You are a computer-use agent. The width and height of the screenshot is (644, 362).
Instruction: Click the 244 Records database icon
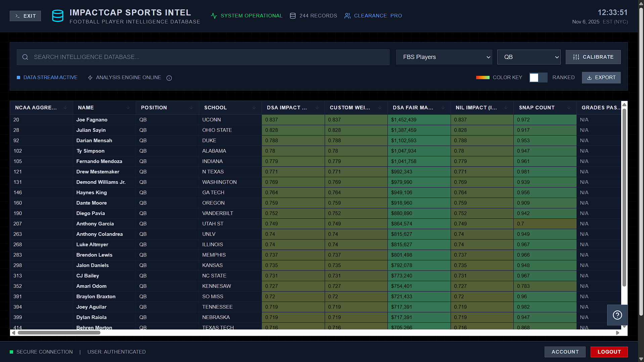click(292, 15)
